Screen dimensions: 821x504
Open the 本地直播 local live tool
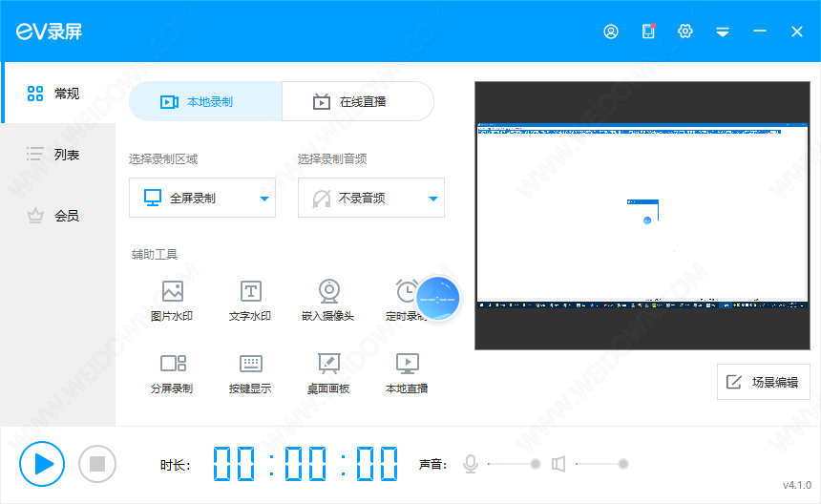[407, 373]
